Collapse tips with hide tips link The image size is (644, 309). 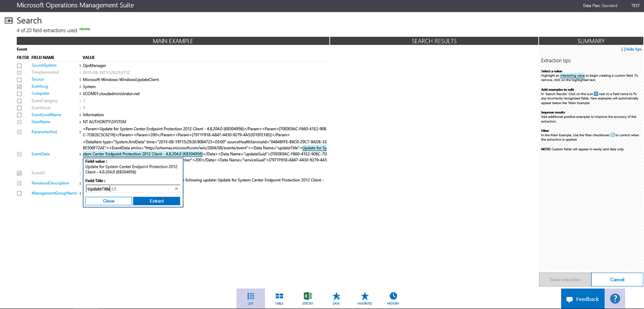[x=631, y=49]
